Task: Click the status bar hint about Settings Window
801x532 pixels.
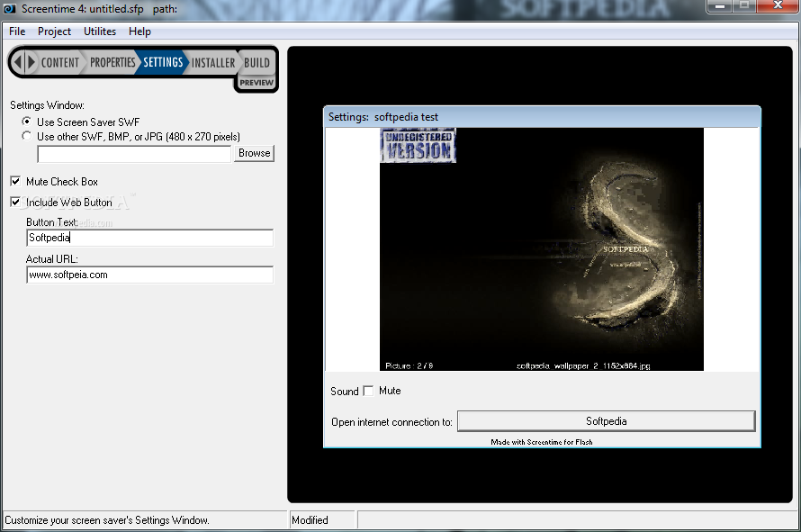Action: (x=107, y=520)
